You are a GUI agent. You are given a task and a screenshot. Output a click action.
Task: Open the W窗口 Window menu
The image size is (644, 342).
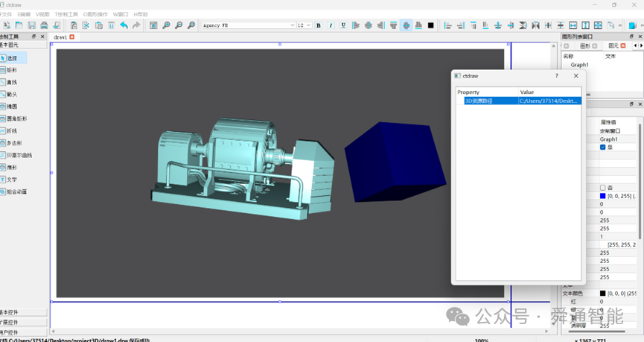coord(121,14)
